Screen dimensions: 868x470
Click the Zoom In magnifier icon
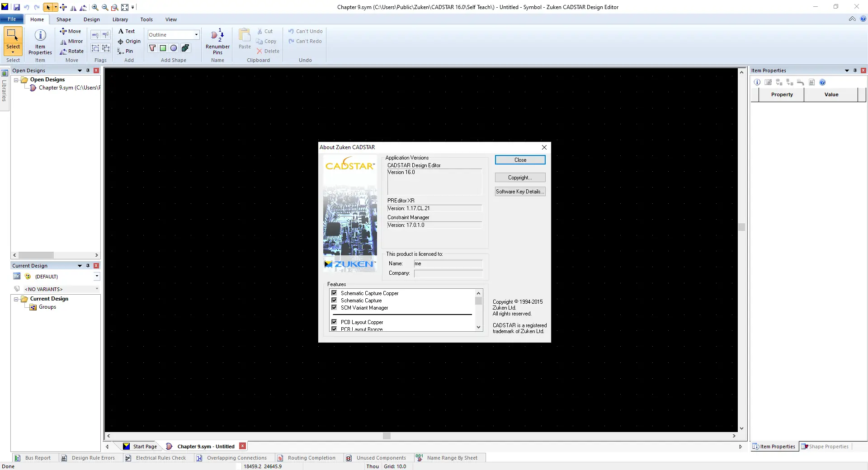coord(95,7)
